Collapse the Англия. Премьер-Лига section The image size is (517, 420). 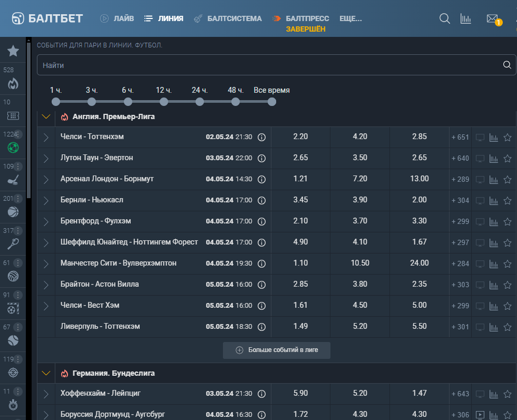tap(46, 116)
